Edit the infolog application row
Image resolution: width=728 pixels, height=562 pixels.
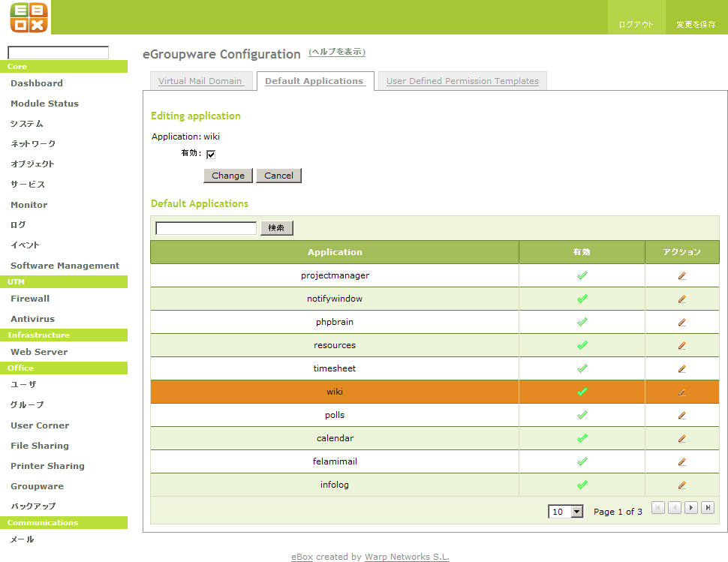pos(681,485)
